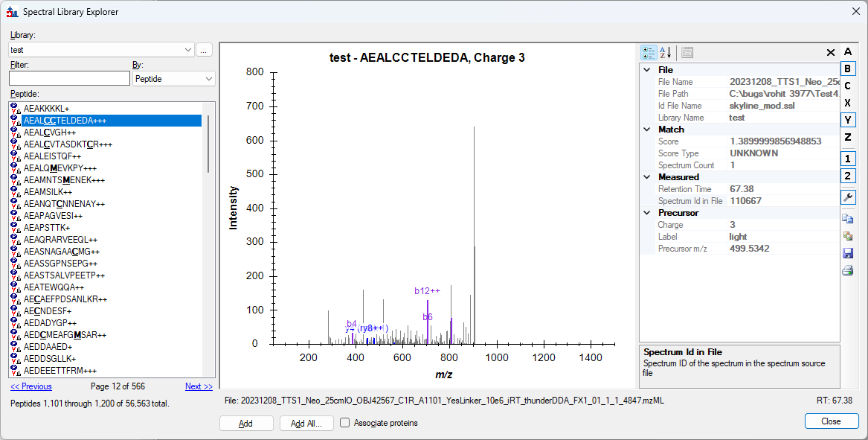Check the Associate proteins checkbox
Viewport: 868px width, 440px height.
pos(345,423)
